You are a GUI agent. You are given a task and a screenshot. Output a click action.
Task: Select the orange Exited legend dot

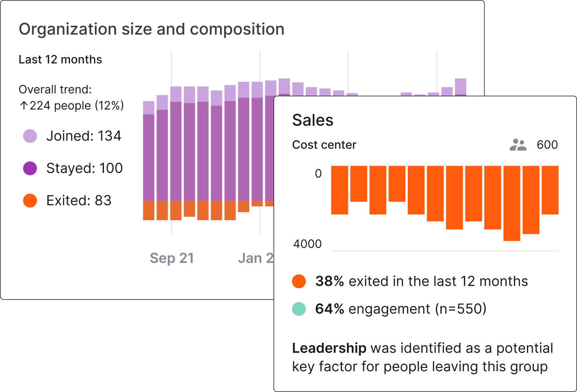pyautogui.click(x=30, y=201)
